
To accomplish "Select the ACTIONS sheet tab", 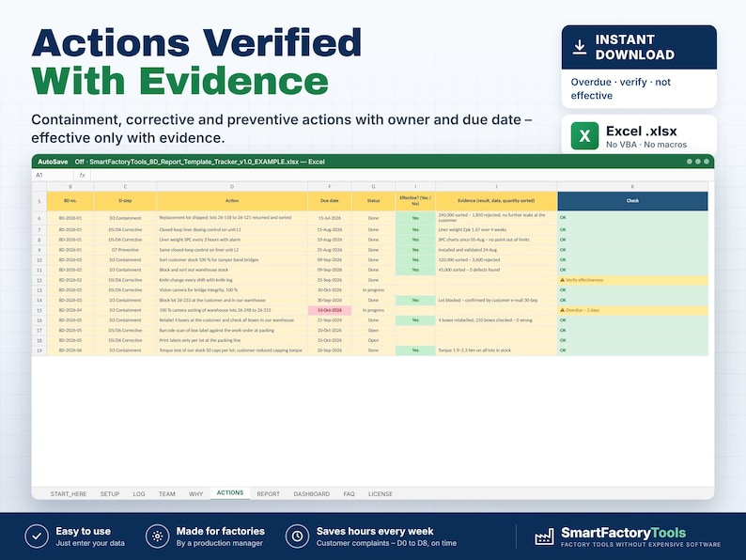I will click(x=230, y=493).
